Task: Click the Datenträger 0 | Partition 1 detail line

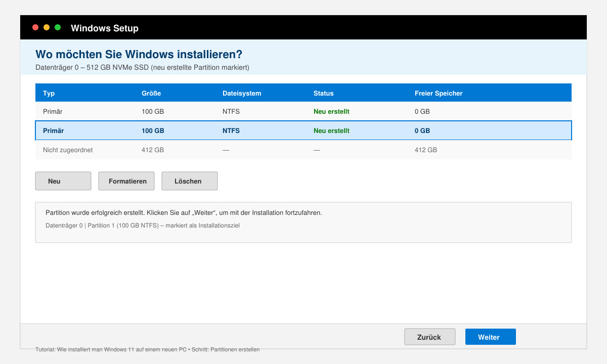Action: 143,225
